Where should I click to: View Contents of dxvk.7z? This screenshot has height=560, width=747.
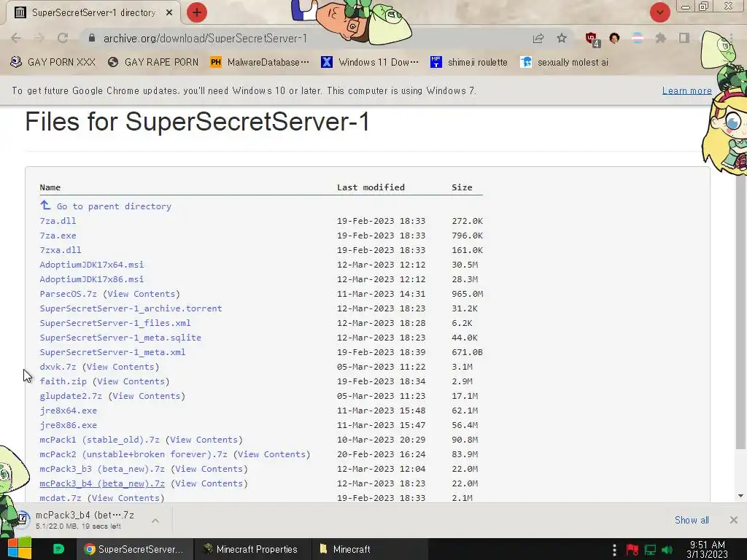[120, 367]
